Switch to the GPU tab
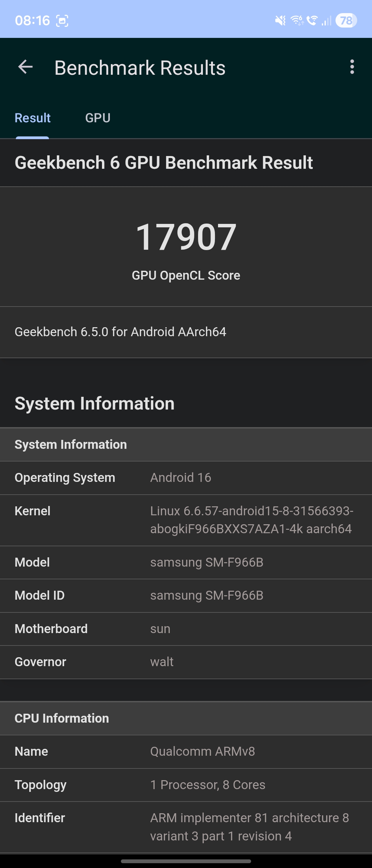This screenshot has height=868, width=372. click(x=98, y=118)
